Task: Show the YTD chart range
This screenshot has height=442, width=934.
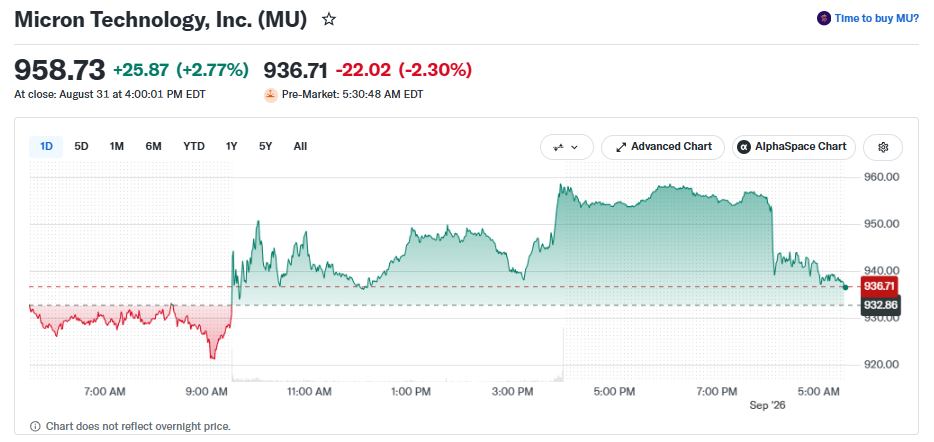Action: click(194, 147)
